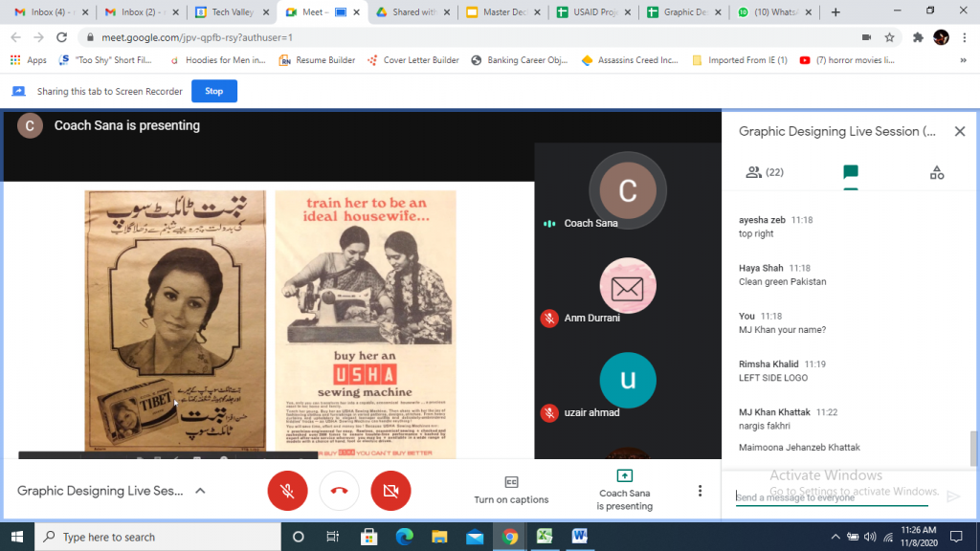Viewport: 980px width, 551px height.
Task: Open Cortana from the taskbar
Action: click(x=299, y=537)
